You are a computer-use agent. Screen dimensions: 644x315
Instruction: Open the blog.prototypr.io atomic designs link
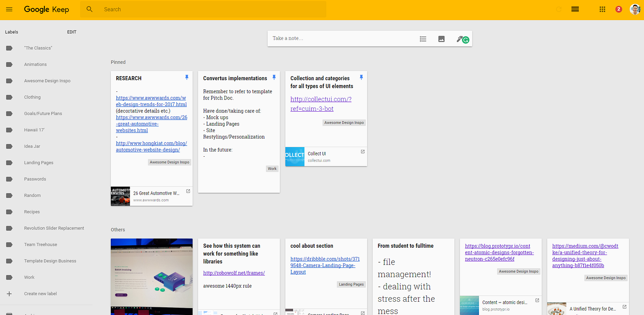(x=500, y=253)
